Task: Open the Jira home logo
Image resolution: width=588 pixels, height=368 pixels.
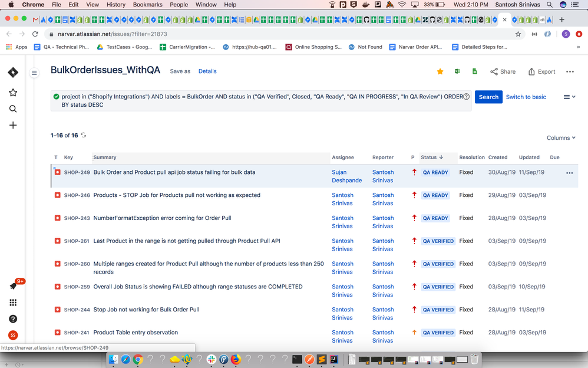Action: pos(13,72)
